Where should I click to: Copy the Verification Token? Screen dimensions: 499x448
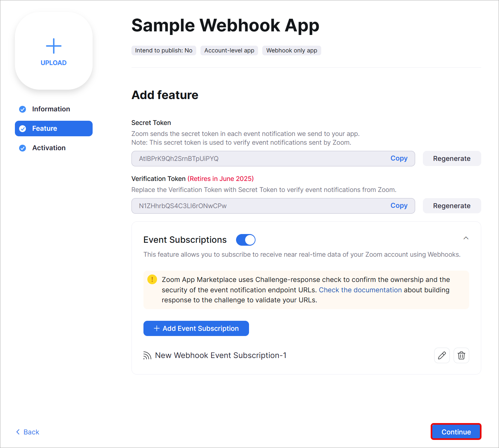pyautogui.click(x=399, y=206)
